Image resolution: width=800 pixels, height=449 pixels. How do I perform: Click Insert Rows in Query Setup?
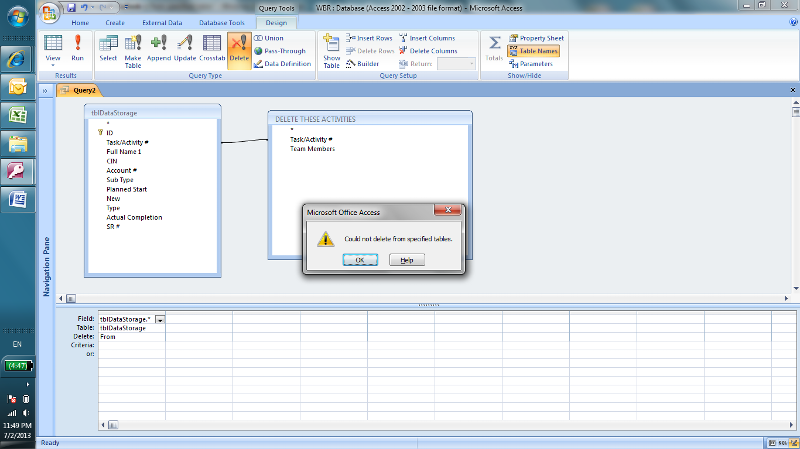(x=369, y=38)
